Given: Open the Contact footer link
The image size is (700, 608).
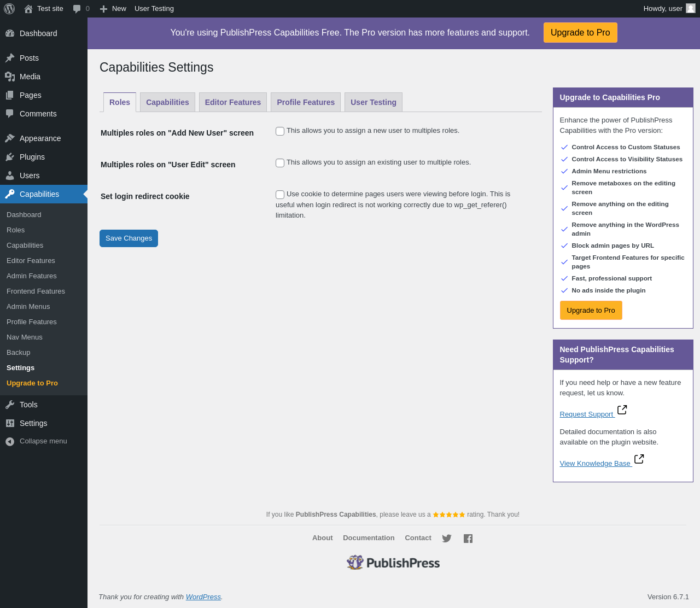Looking at the screenshot, I should tap(418, 538).
